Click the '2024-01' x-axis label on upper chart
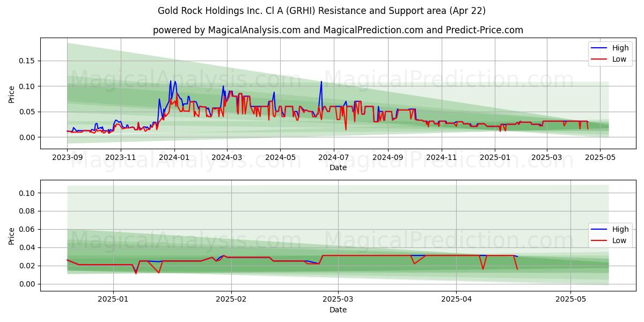Image resolution: width=644 pixels, height=322 pixels. tap(174, 158)
